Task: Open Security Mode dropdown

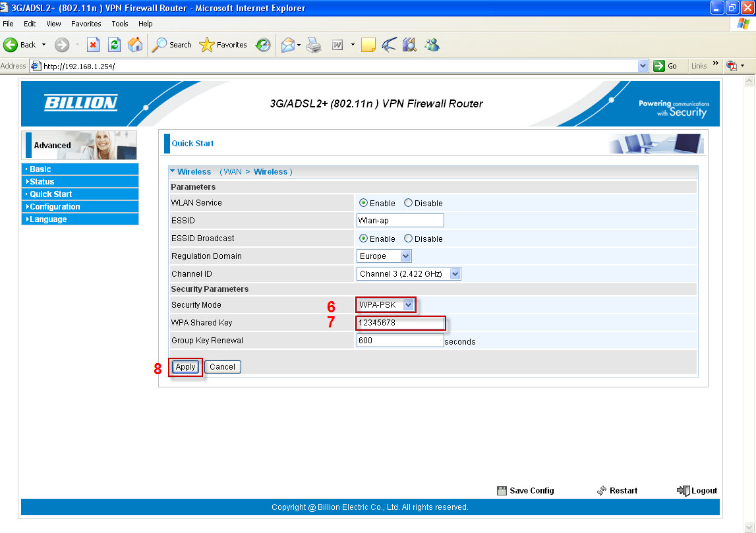Action: pos(385,304)
